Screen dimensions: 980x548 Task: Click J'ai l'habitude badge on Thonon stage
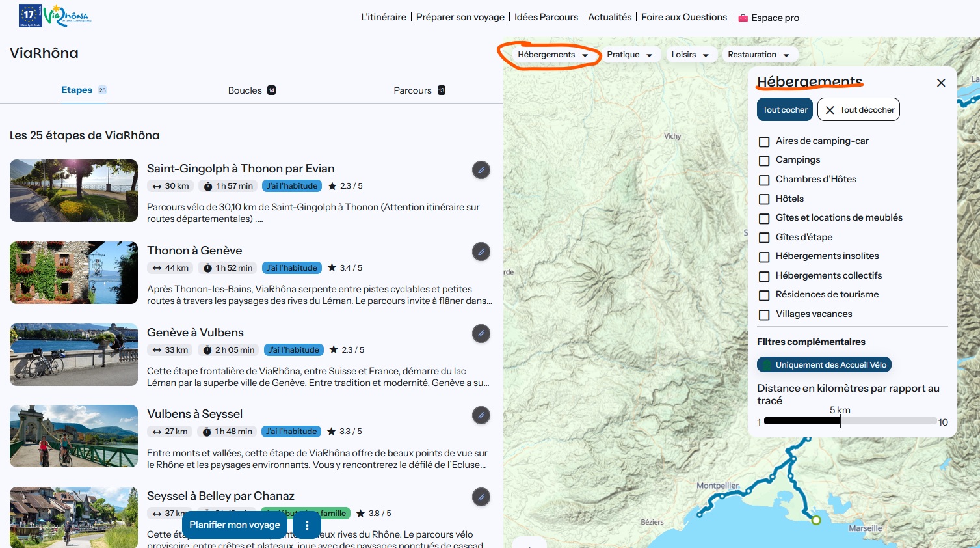[x=292, y=268]
